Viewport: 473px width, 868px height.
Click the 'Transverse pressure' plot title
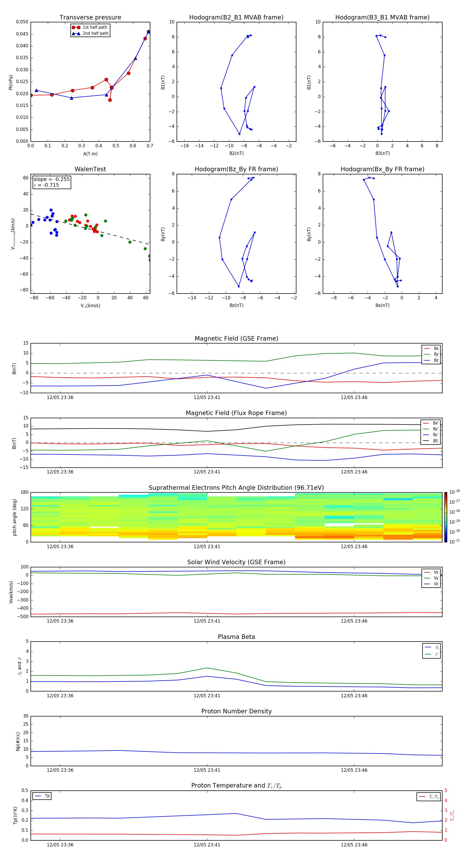coord(90,18)
